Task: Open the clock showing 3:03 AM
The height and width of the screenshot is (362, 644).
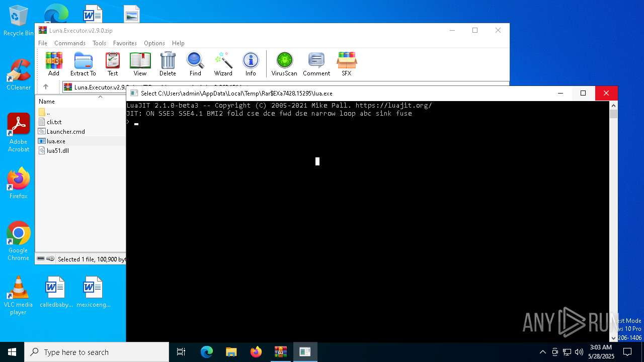Action: pyautogui.click(x=601, y=352)
